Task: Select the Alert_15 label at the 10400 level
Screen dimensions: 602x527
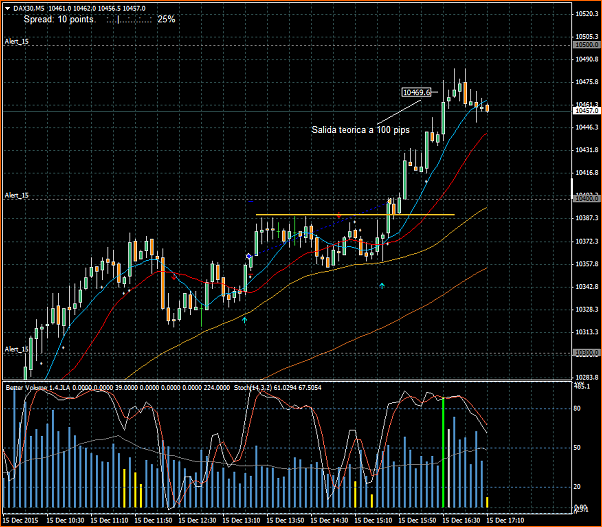Action: (17, 195)
